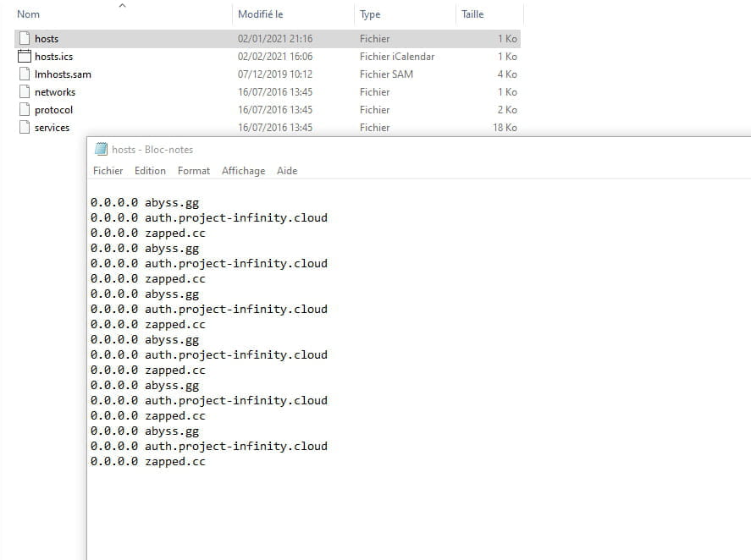Click the 18 Ko size cell
This screenshot has width=751, height=560.
(x=505, y=128)
